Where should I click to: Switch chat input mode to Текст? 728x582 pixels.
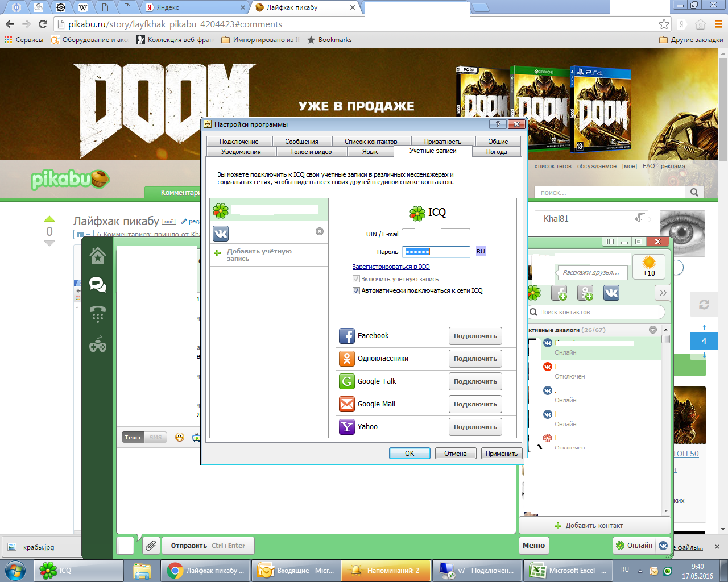133,437
